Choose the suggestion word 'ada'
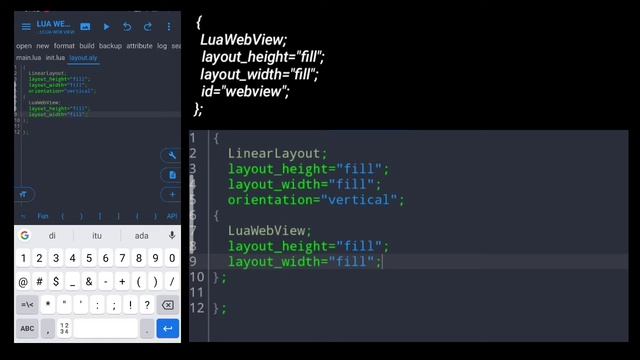 tap(142, 236)
